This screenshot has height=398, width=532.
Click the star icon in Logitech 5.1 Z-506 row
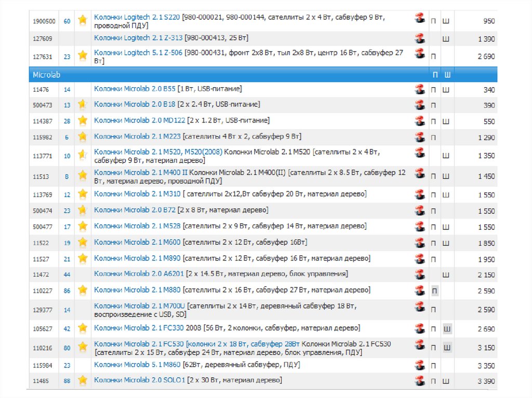[x=83, y=55]
